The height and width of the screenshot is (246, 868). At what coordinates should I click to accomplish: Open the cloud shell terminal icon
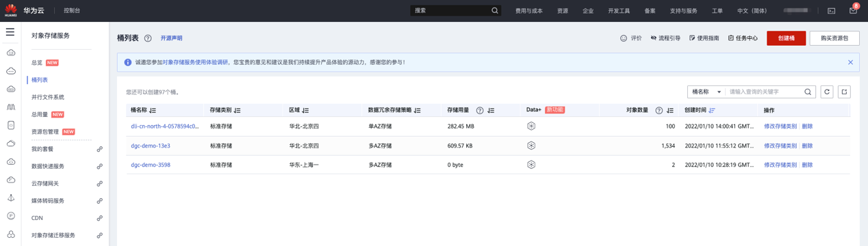[x=831, y=11]
